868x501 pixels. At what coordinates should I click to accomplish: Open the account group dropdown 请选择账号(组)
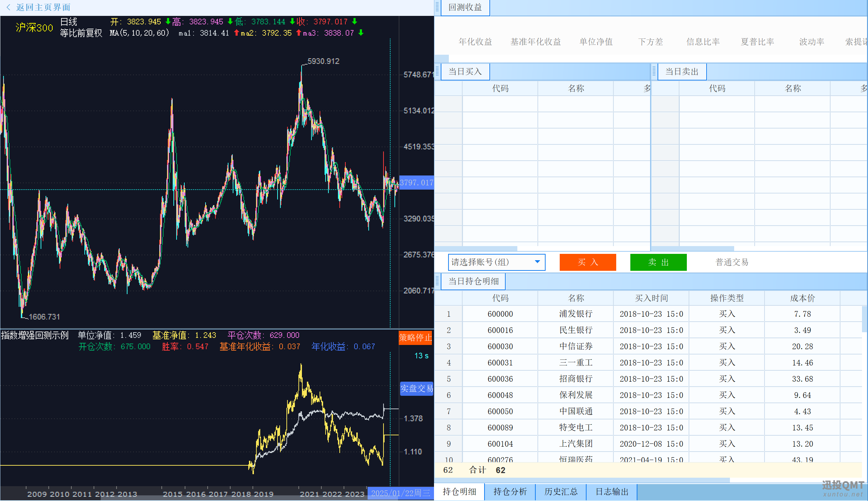click(497, 262)
